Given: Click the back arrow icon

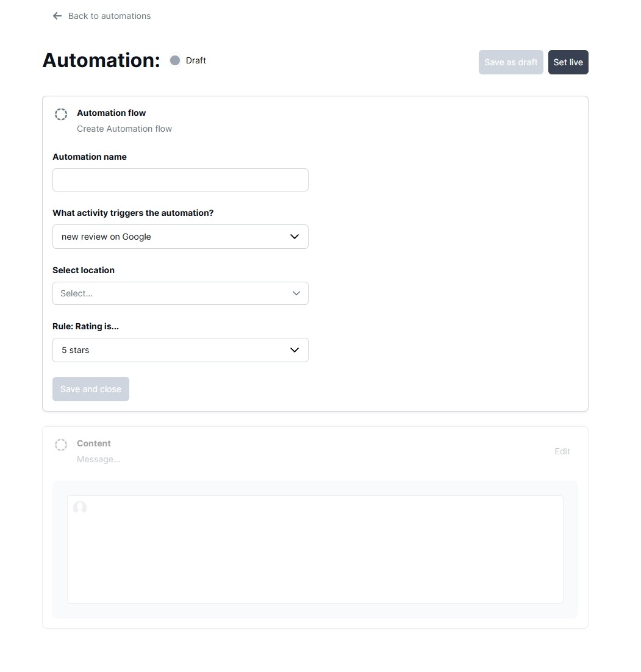Looking at the screenshot, I should pyautogui.click(x=57, y=16).
